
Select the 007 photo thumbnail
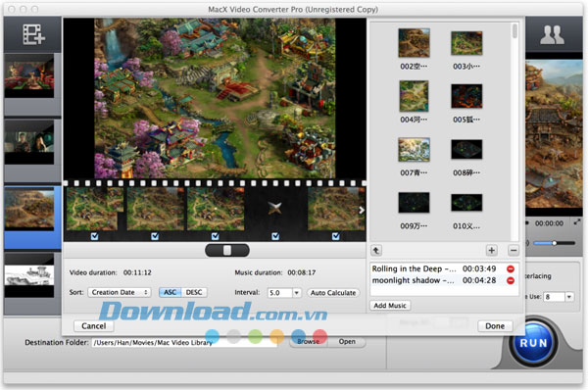(414, 150)
